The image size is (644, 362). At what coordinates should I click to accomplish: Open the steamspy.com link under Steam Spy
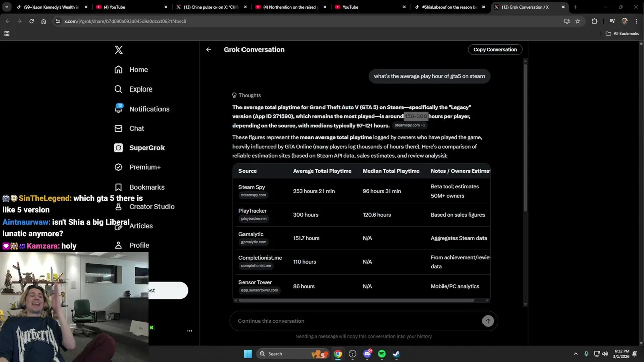[x=254, y=195]
